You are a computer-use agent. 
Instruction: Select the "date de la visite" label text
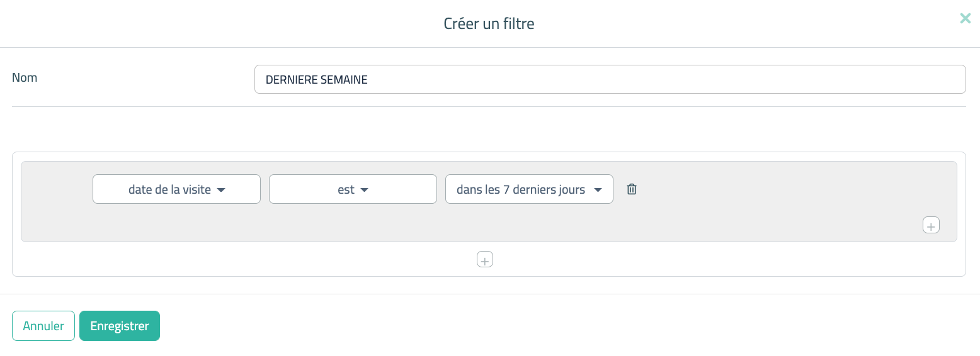[169, 189]
